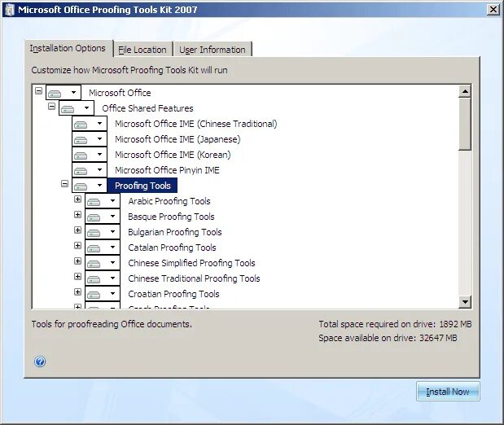The width and height of the screenshot is (504, 425).
Task: Open install-state dropdown for Bulgarian Proofing Tools
Action: [103, 232]
